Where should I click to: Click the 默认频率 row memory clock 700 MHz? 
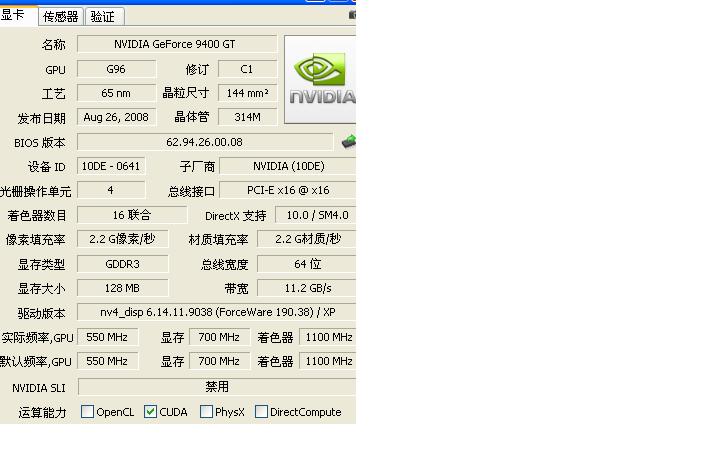tap(219, 361)
